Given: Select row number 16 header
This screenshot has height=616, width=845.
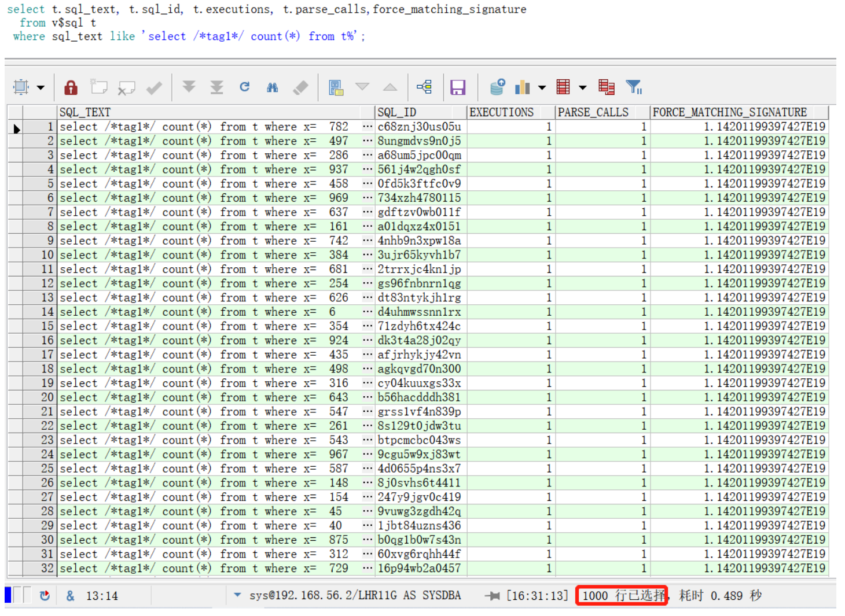Looking at the screenshot, I should point(40,340).
